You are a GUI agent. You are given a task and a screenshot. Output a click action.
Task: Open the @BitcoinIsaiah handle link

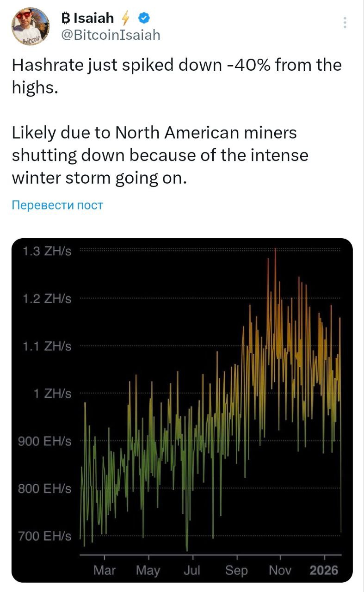[111, 35]
